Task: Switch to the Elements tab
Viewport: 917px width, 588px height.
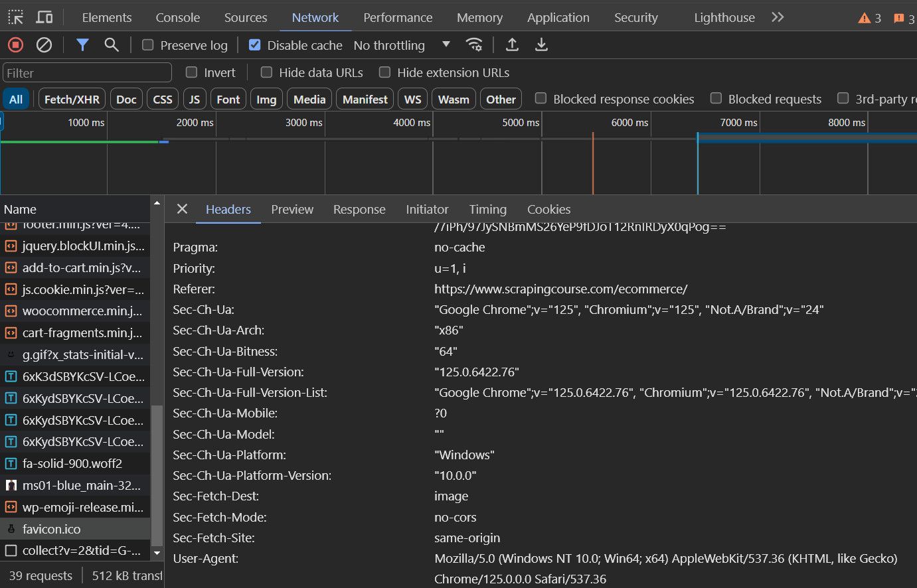Action: tap(107, 18)
